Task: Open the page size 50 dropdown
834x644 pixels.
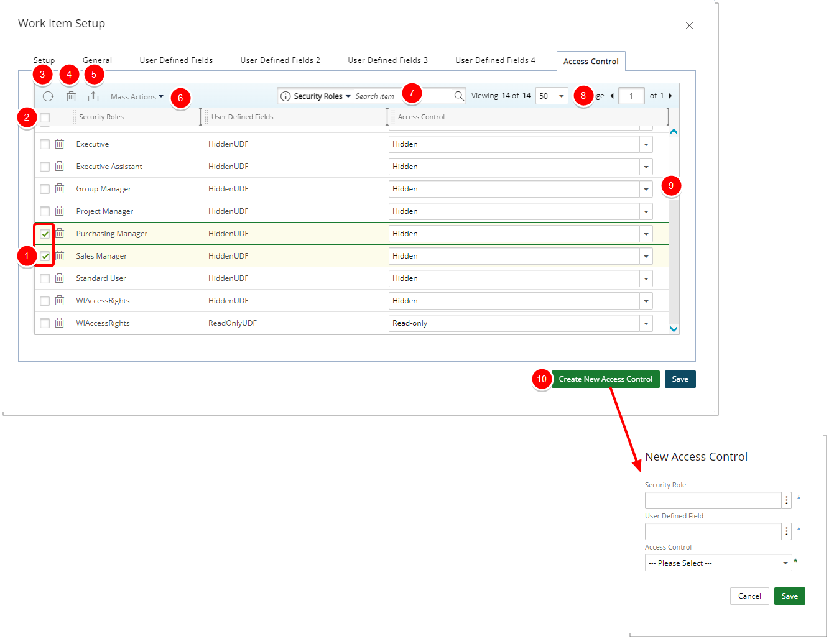Action: click(x=551, y=96)
